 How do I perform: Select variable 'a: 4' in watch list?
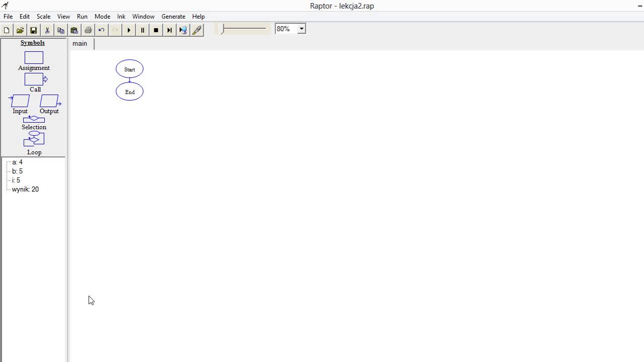18,162
